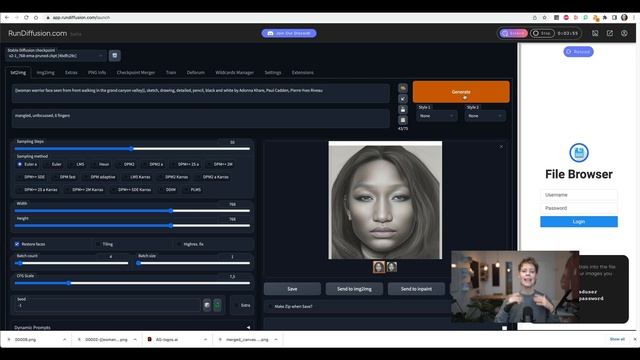
Task: Click refresh icon beside checkpoint dropdown
Action: [115, 56]
